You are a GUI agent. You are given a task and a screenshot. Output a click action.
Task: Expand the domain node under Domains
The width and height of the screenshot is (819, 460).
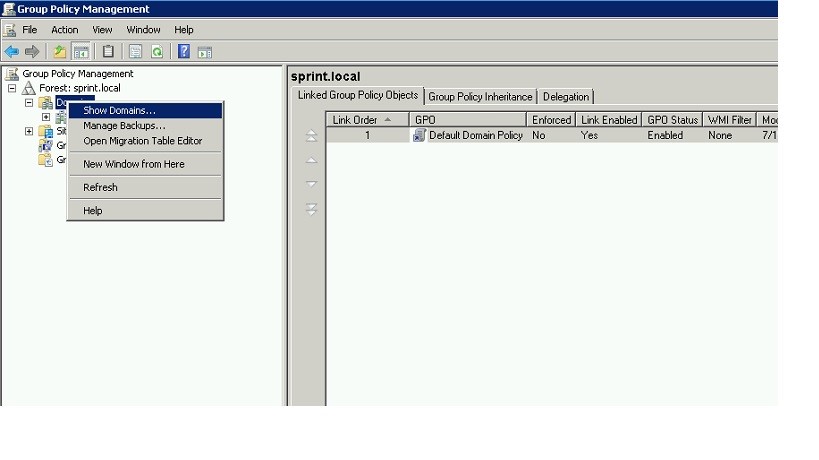pos(46,117)
